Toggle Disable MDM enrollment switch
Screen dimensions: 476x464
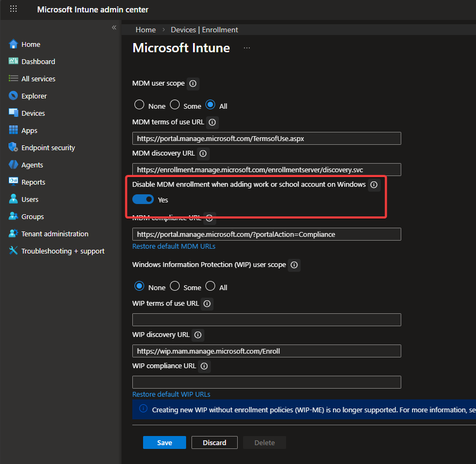click(143, 199)
